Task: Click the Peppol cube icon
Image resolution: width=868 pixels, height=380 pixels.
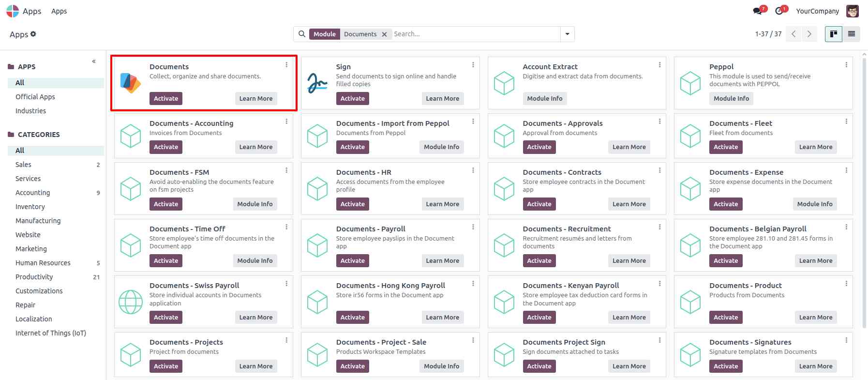Action: pyautogui.click(x=690, y=83)
